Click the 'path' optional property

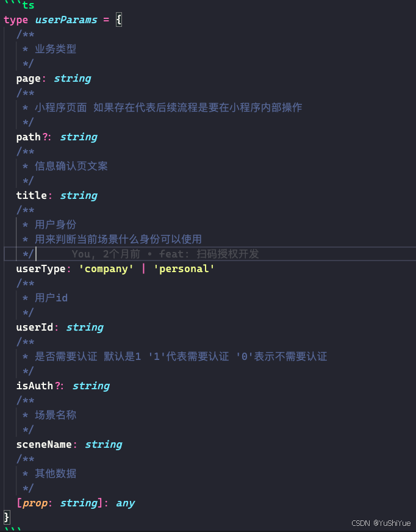[x=29, y=137]
